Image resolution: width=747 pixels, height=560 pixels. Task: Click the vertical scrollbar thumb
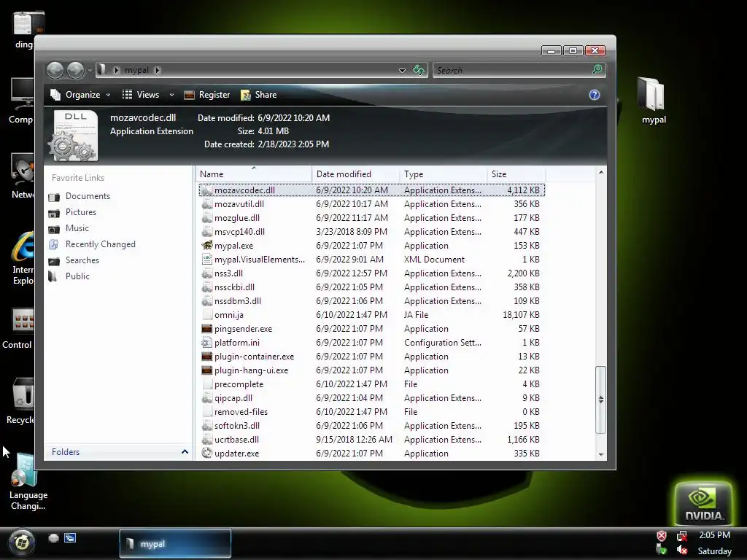coord(601,400)
